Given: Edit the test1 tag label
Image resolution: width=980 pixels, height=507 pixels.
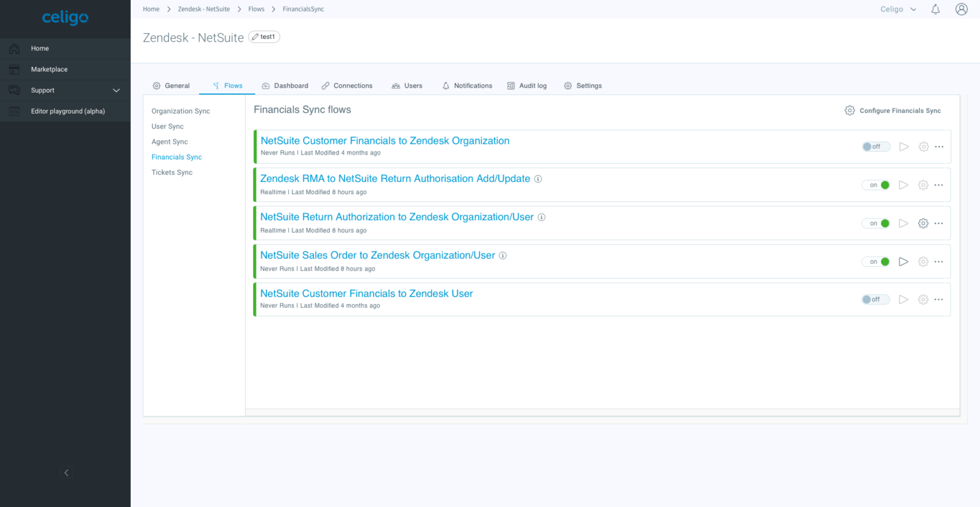Looking at the screenshot, I should pyautogui.click(x=264, y=36).
